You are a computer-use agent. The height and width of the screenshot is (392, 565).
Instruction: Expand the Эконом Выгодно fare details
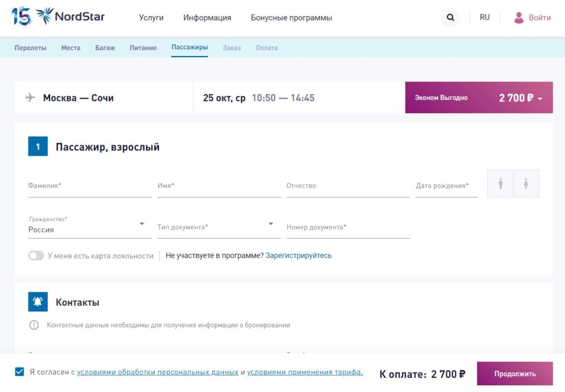pos(540,99)
